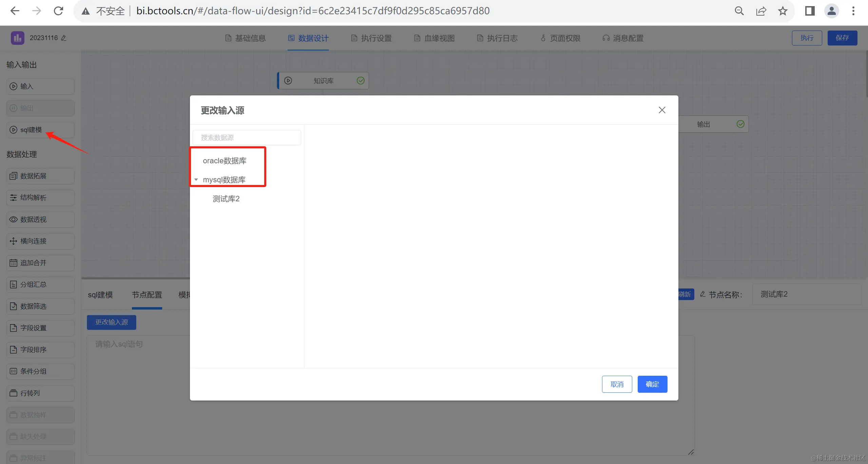Select 测试库2 under mysql数据库
Viewport: 868px width, 464px height.
226,199
